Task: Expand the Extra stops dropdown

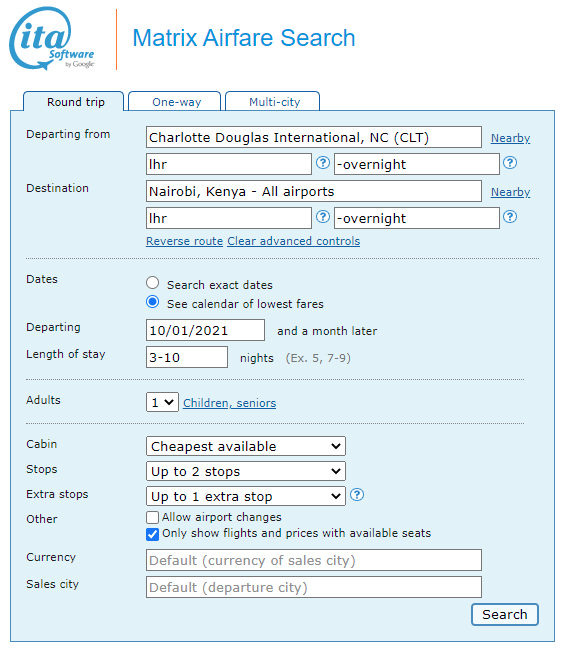Action: (246, 496)
